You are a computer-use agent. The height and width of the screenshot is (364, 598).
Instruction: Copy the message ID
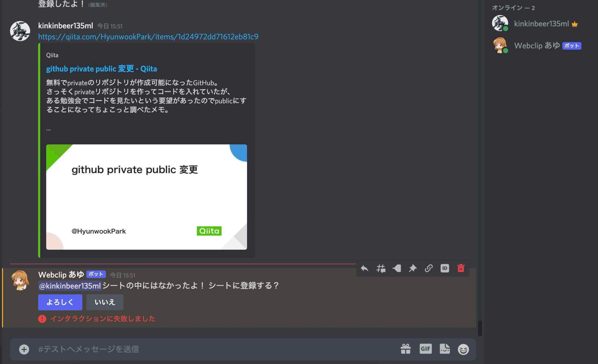(445, 268)
